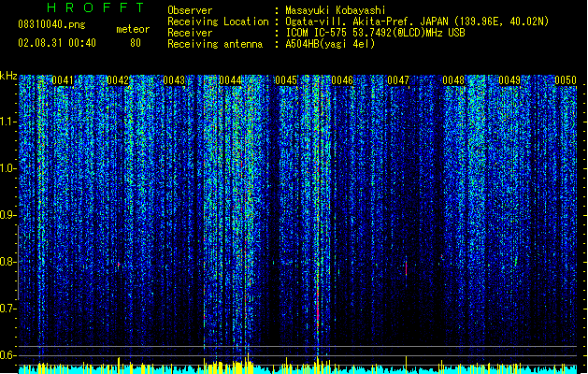Click the long red echo streak before 0046
This screenshot has height=374, width=588.
coord(318,306)
